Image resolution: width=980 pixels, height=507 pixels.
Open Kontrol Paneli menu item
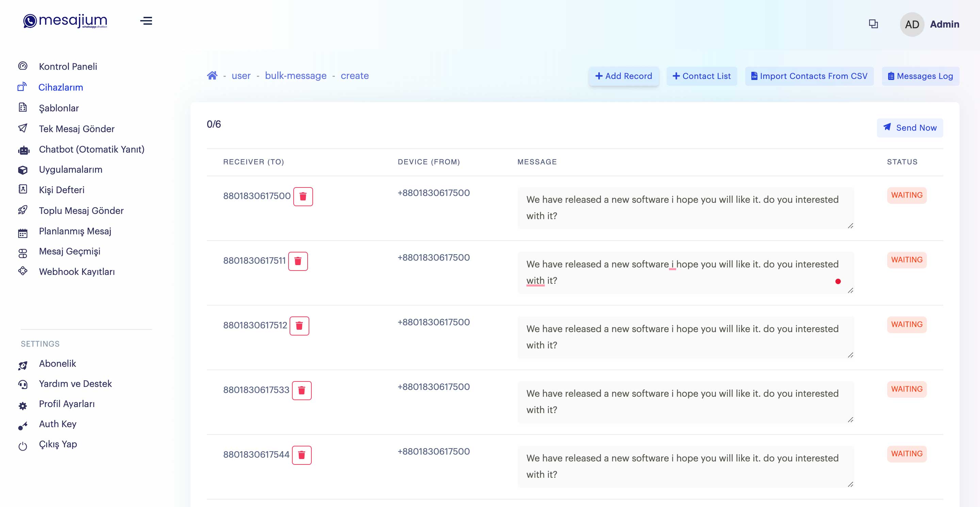(x=68, y=66)
